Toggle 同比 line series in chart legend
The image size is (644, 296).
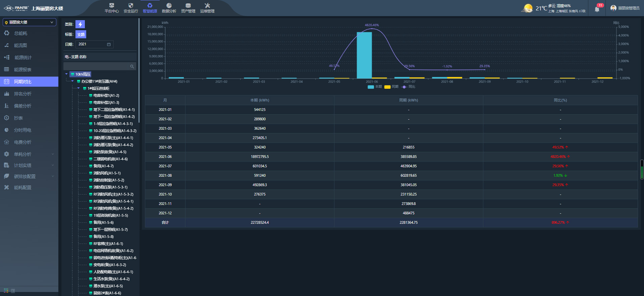coord(408,87)
